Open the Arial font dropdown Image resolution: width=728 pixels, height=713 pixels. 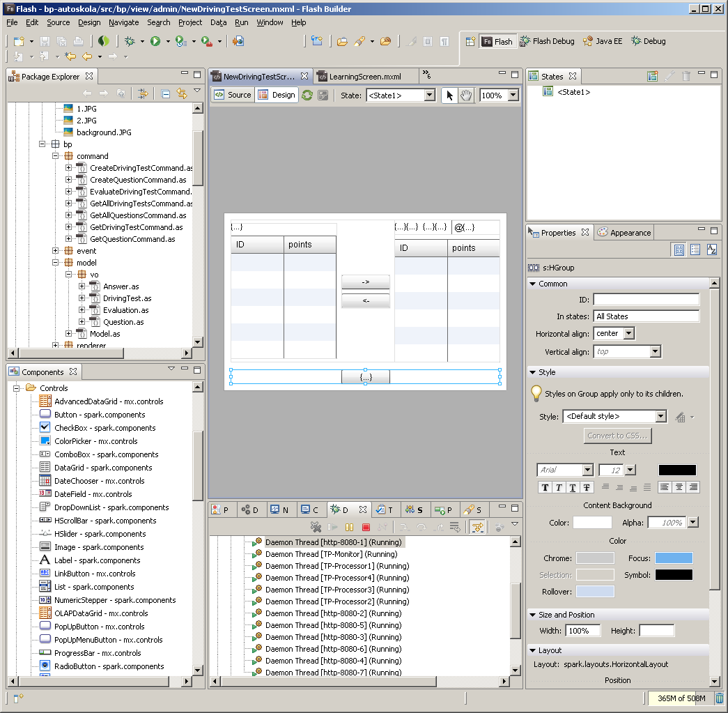tap(588, 470)
